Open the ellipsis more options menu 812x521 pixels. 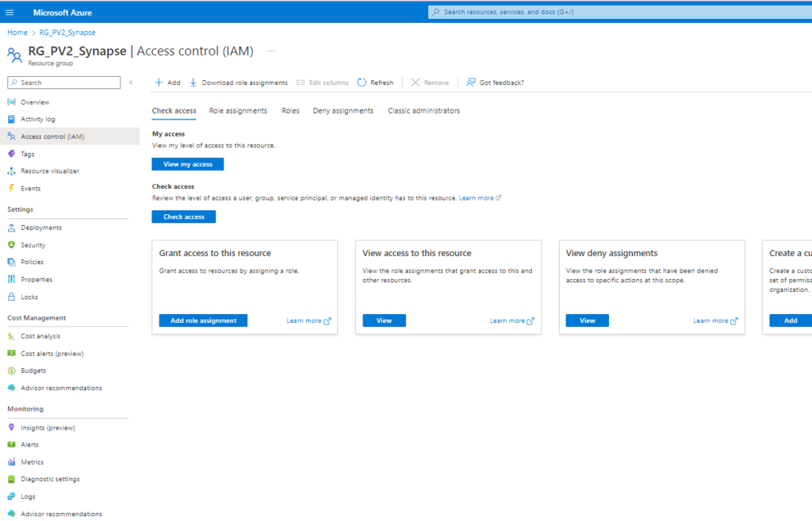(271, 51)
